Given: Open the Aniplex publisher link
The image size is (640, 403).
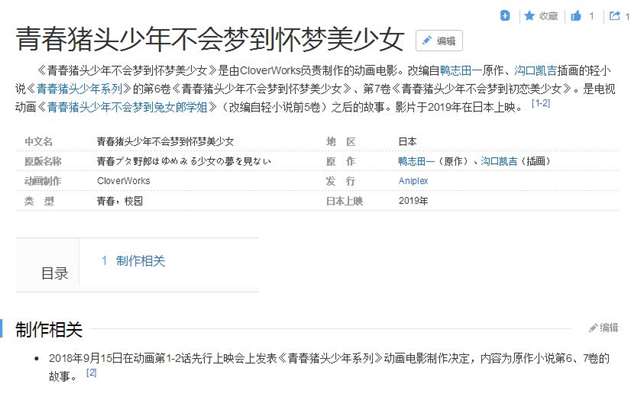Looking at the screenshot, I should click(x=413, y=180).
